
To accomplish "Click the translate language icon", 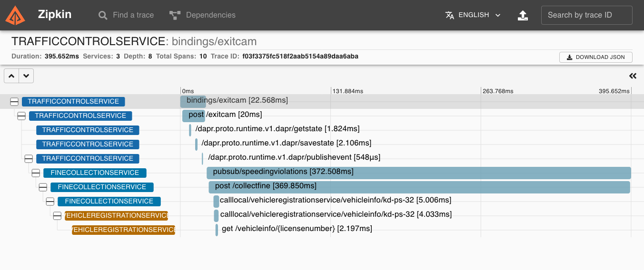I will 450,15.
